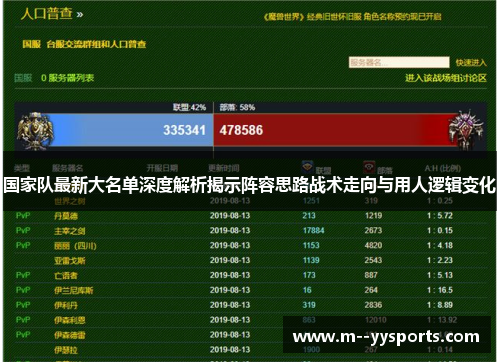Click Horde count 4820 in the 丽丽 row
The width and height of the screenshot is (500, 362).
pos(373,245)
